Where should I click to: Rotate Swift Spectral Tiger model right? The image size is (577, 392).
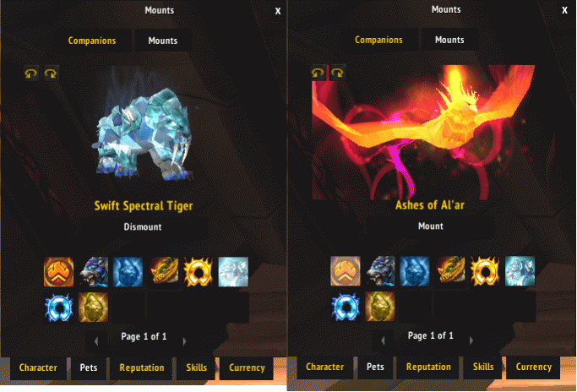[51, 73]
